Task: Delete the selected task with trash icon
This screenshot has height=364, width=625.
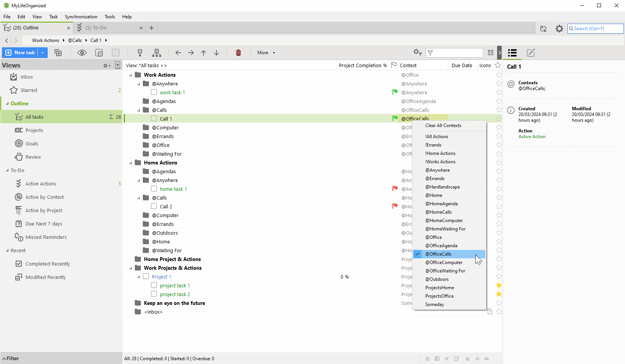Action: click(238, 53)
